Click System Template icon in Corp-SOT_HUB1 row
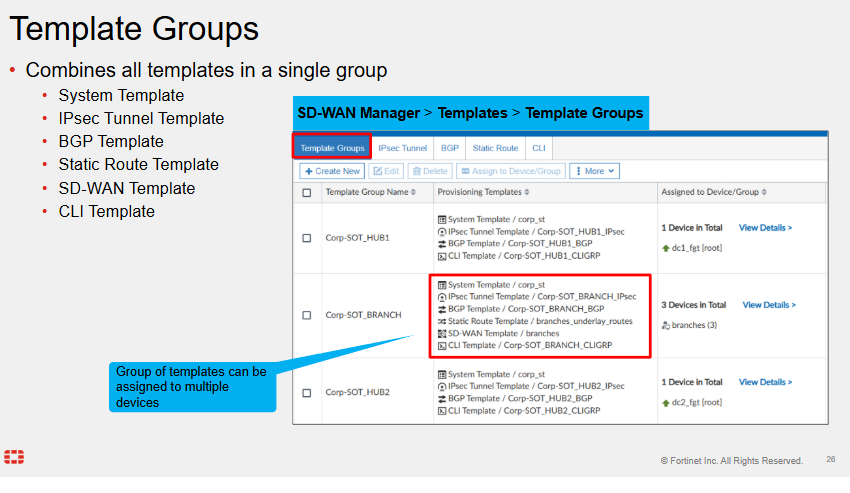The height and width of the screenshot is (493, 850). point(442,220)
